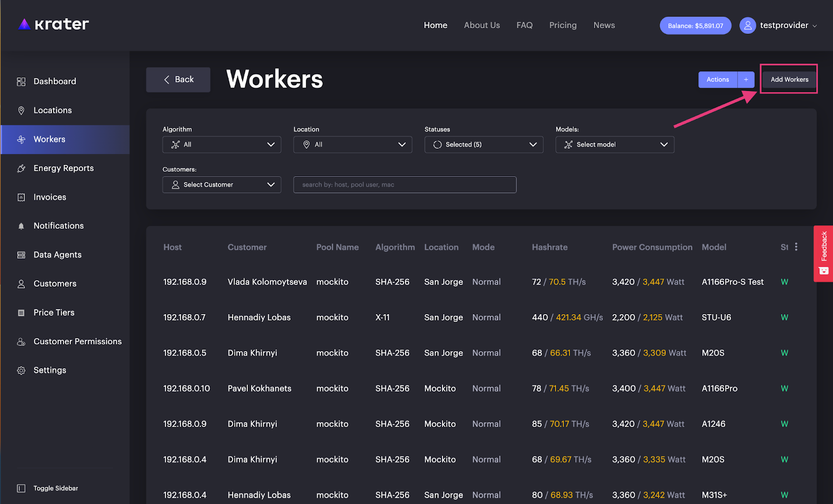833x504 pixels.
Task: Click the Price Tiers list icon
Action: tap(21, 313)
